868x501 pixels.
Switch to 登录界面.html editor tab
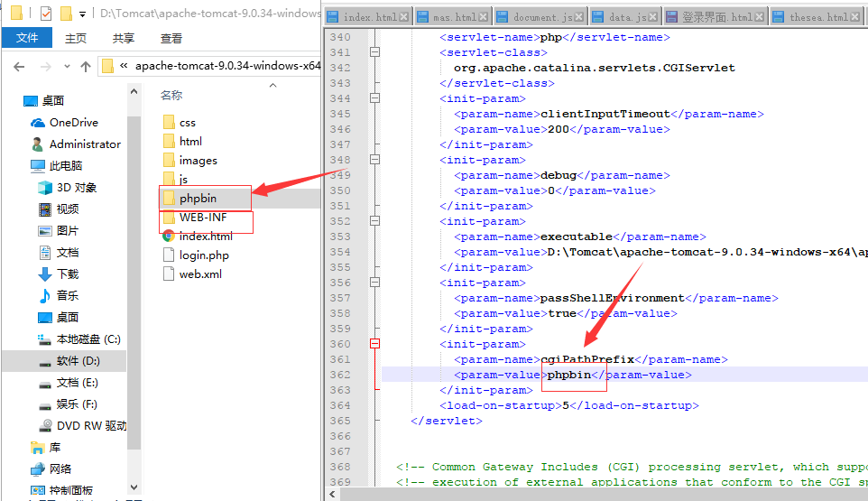pos(716,17)
